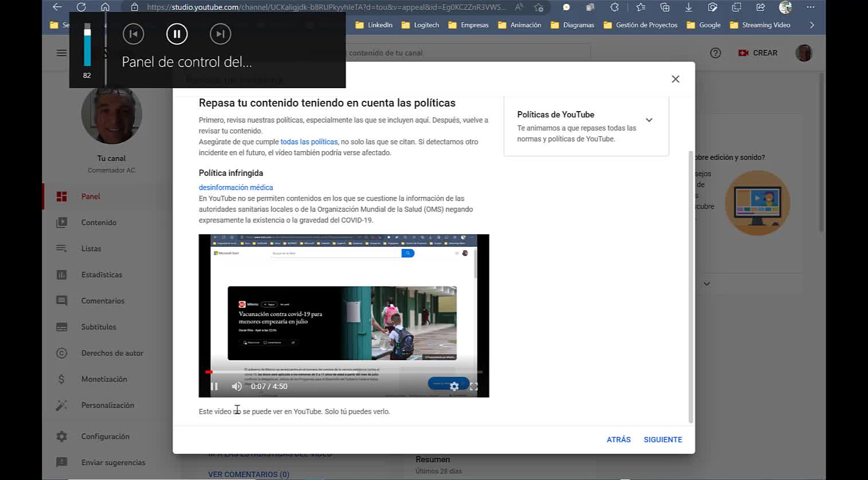
Task: Open the Gestión de Proyectos bookmarks folder
Action: tap(640, 25)
